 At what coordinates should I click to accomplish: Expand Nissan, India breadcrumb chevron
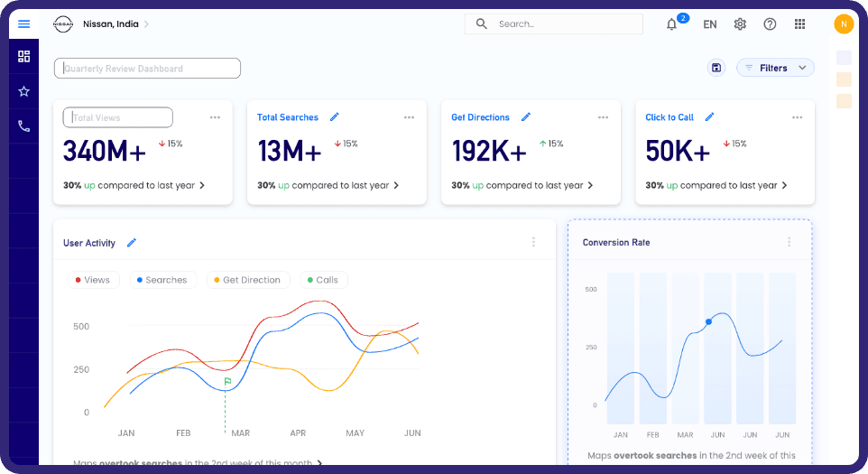click(146, 23)
